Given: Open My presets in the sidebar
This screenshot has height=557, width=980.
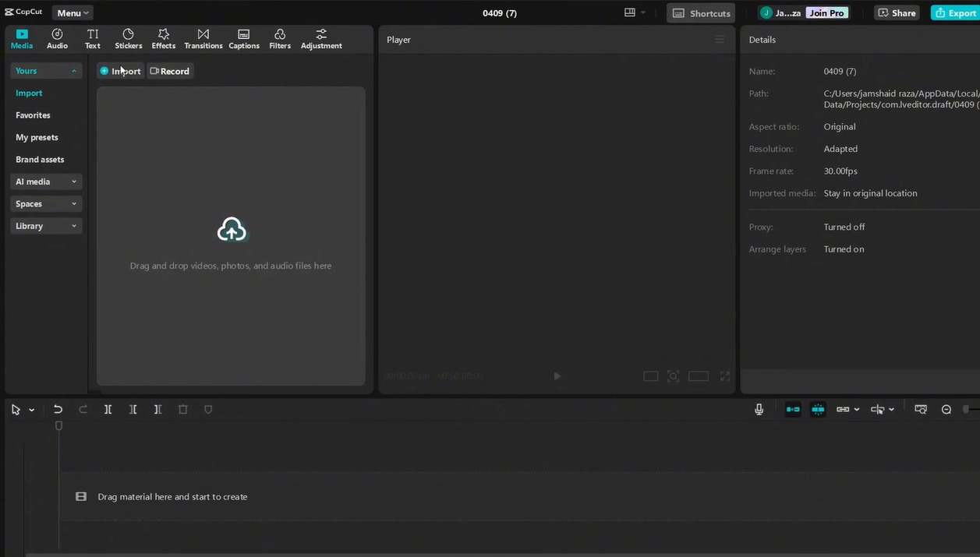Looking at the screenshot, I should pos(37,137).
